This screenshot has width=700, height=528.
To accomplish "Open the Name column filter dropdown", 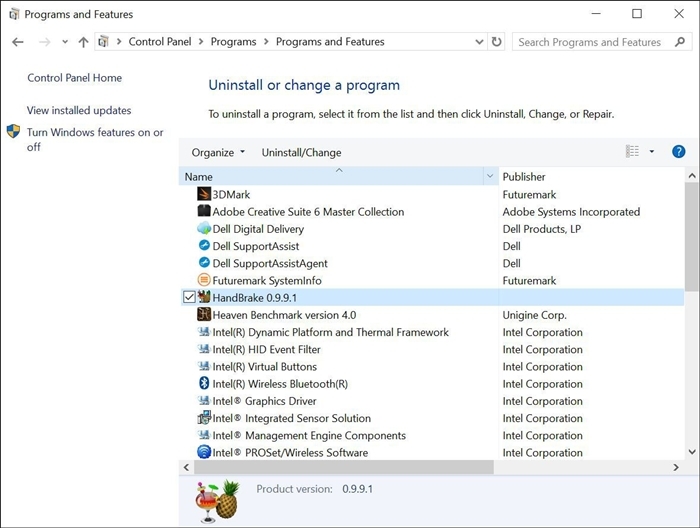I will [x=489, y=176].
